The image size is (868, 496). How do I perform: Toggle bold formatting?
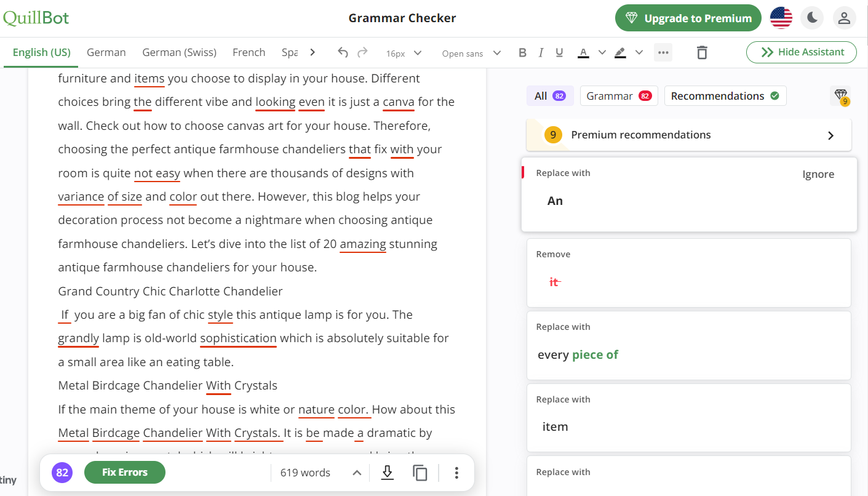522,53
